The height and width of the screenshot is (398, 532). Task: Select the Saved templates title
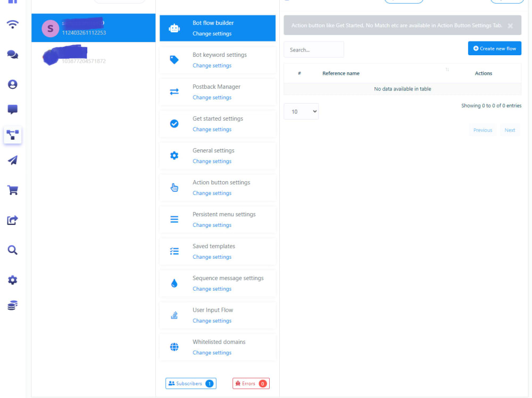click(214, 246)
